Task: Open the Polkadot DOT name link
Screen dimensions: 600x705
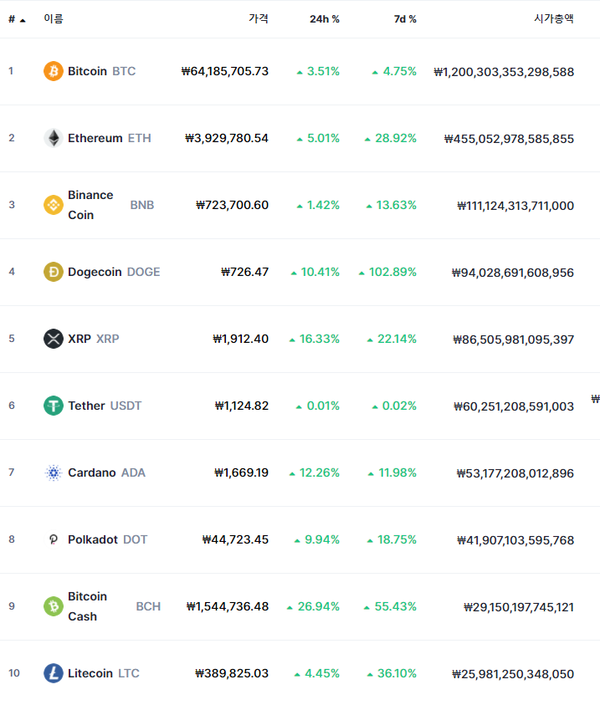Action: click(107, 539)
